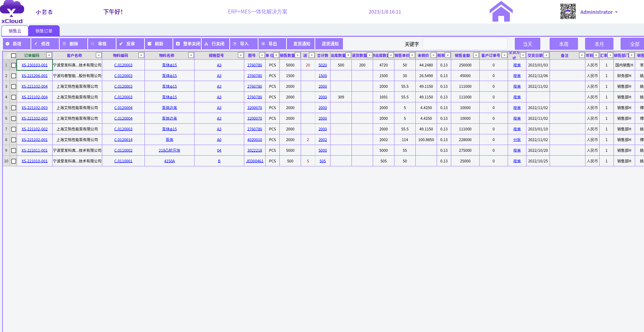Open order link XS-230103-001
This screenshot has height=332, width=644.
click(x=34, y=65)
